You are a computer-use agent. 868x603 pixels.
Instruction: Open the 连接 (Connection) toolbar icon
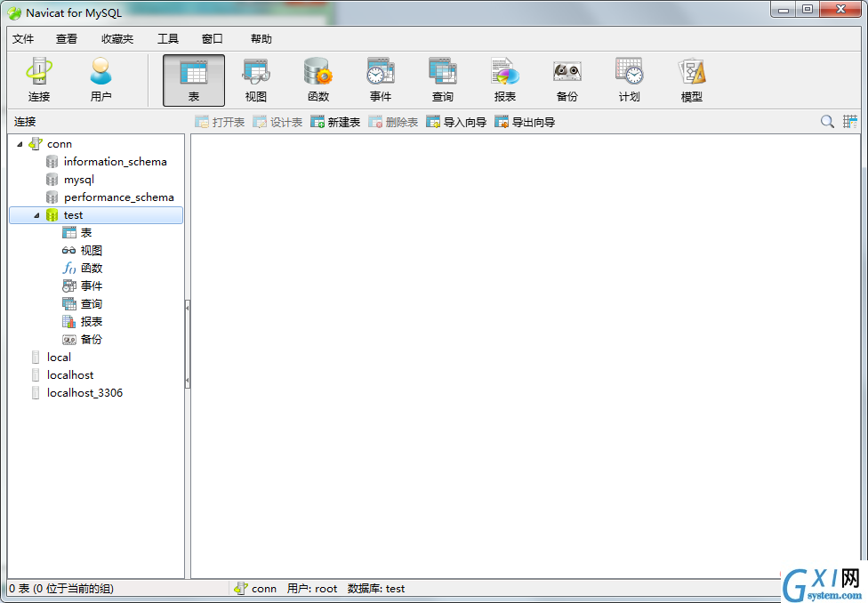tap(39, 80)
